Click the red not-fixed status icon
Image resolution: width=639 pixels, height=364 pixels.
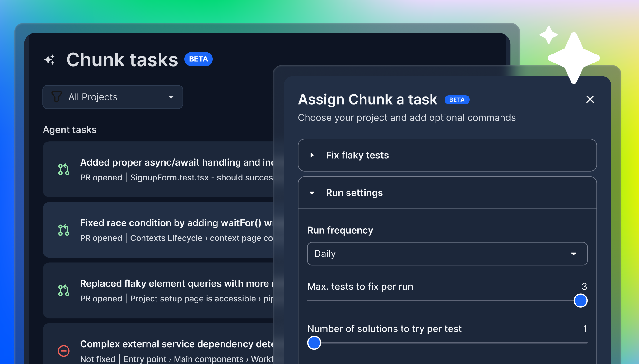64,351
